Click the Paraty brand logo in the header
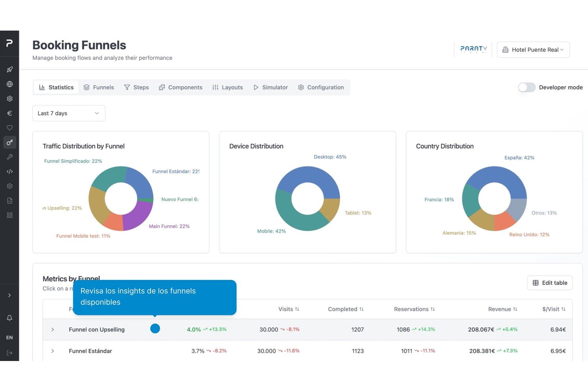This screenshot has width=588, height=392. [474, 49]
